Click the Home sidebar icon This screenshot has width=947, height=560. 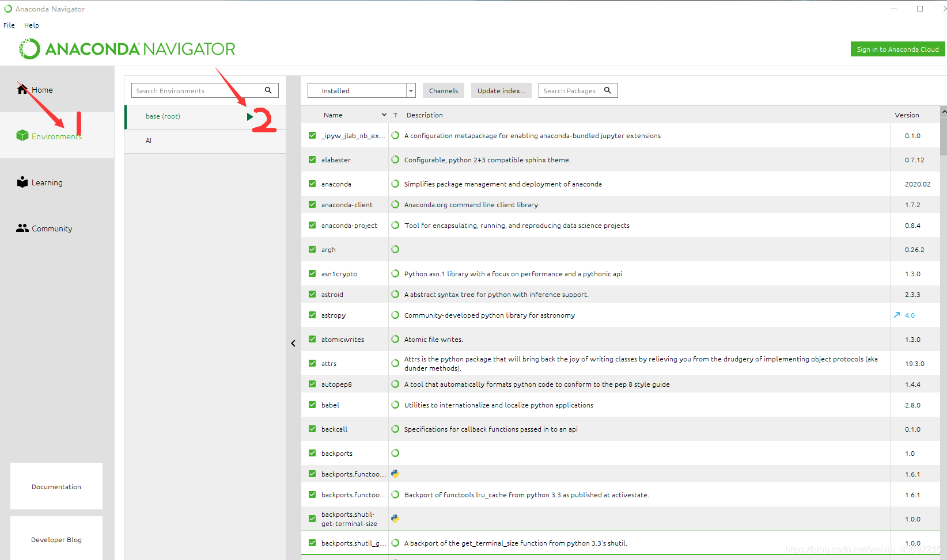click(22, 89)
